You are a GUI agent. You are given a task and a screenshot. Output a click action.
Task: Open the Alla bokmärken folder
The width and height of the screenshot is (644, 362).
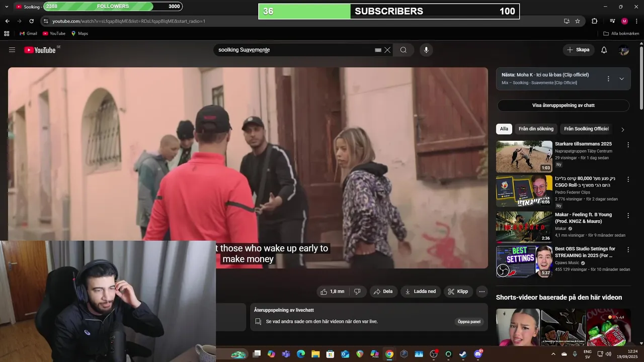tap(621, 34)
